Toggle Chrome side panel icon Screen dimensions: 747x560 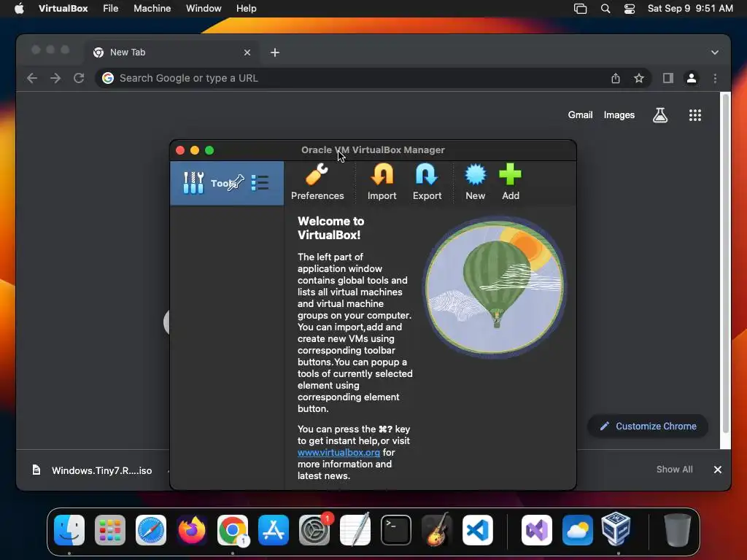click(668, 78)
